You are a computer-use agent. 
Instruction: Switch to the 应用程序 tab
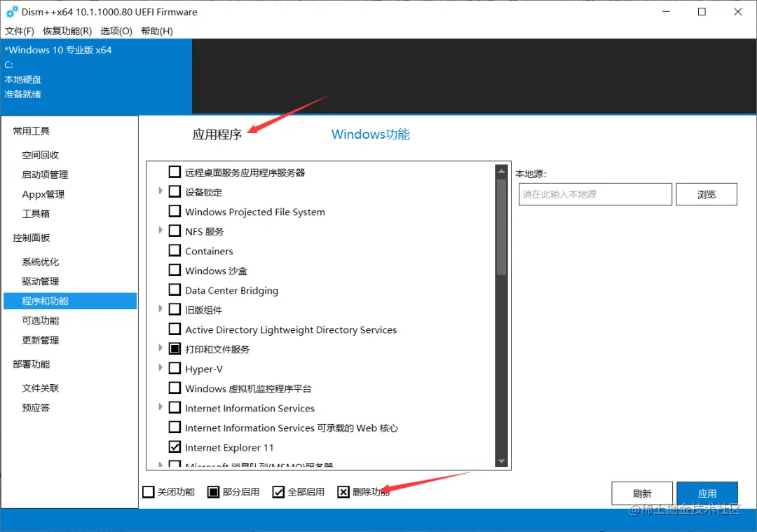[217, 134]
